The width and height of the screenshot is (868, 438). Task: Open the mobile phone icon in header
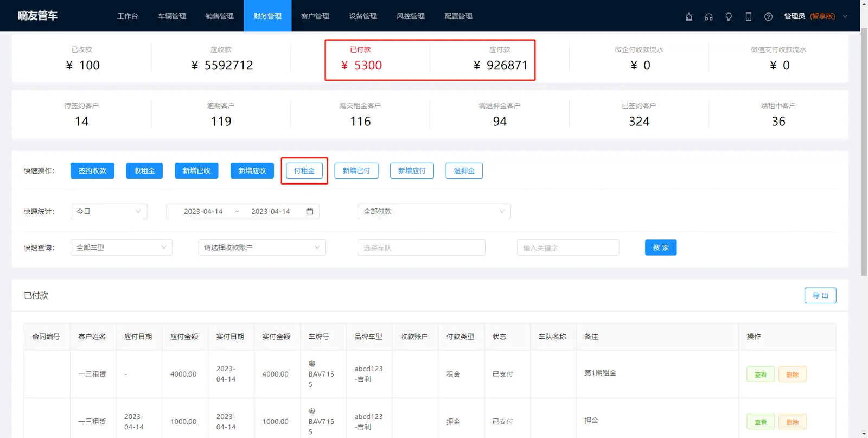point(749,16)
